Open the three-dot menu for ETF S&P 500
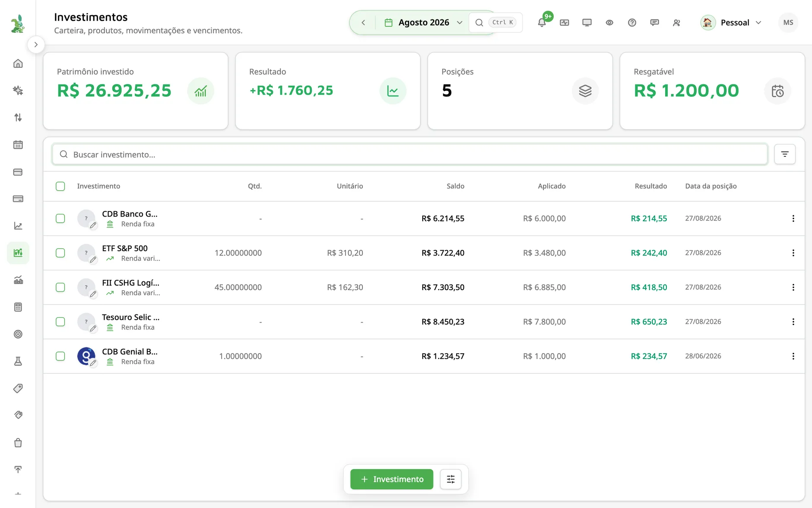 point(793,253)
